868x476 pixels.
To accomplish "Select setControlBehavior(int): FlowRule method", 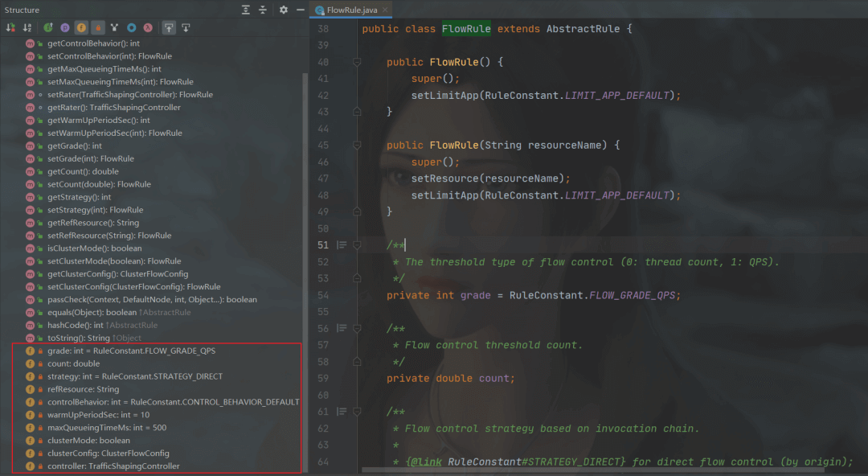I will pos(109,56).
